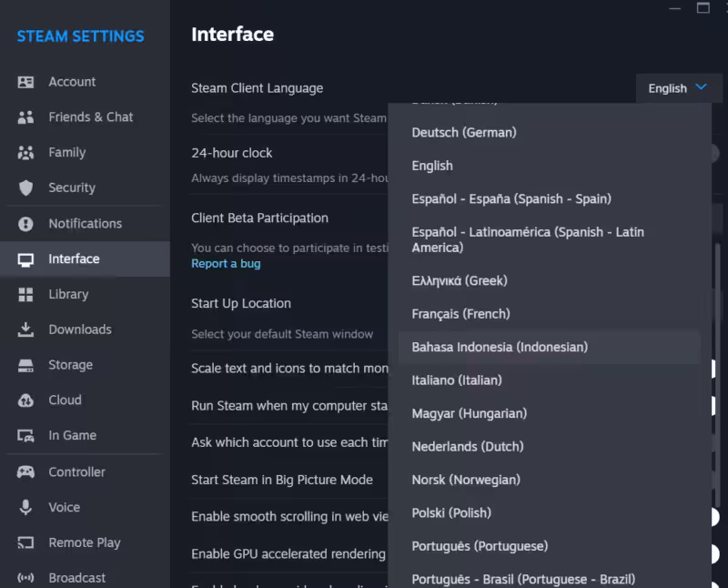Click the Start Up Location label
This screenshot has width=728, height=588.
click(241, 304)
